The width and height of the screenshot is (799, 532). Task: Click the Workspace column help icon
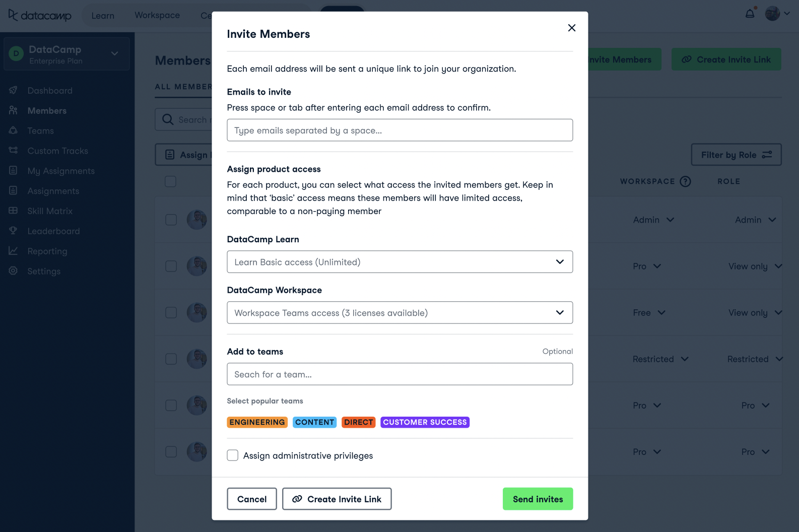coord(685,181)
